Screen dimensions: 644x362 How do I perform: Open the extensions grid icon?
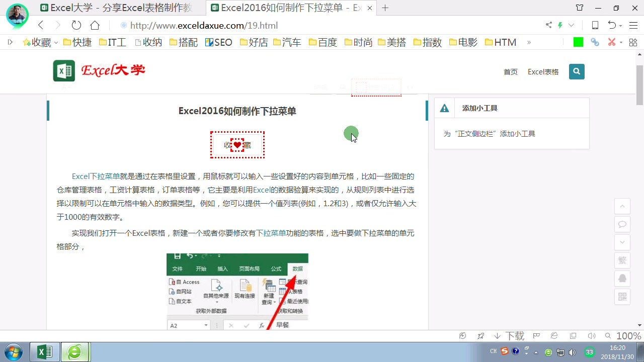pos(633,42)
